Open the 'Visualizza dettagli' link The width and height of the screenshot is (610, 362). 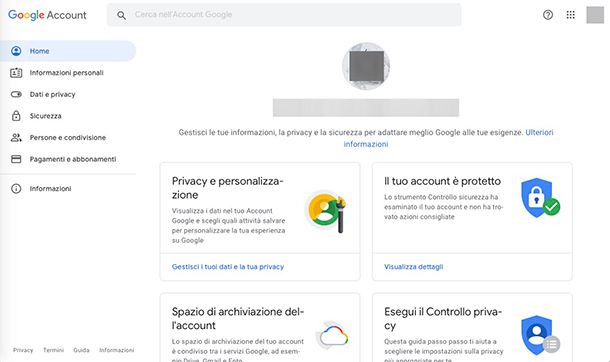tap(414, 267)
